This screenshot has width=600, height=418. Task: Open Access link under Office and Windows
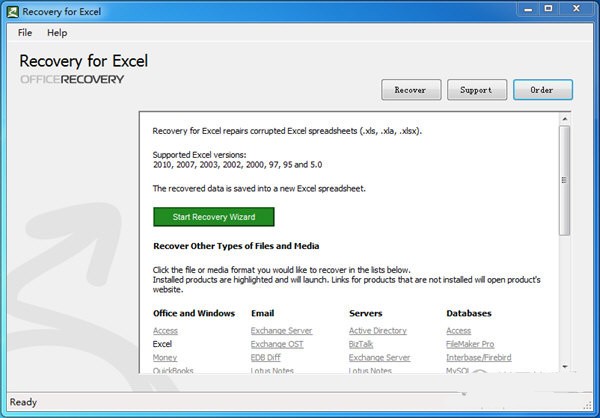coord(165,331)
